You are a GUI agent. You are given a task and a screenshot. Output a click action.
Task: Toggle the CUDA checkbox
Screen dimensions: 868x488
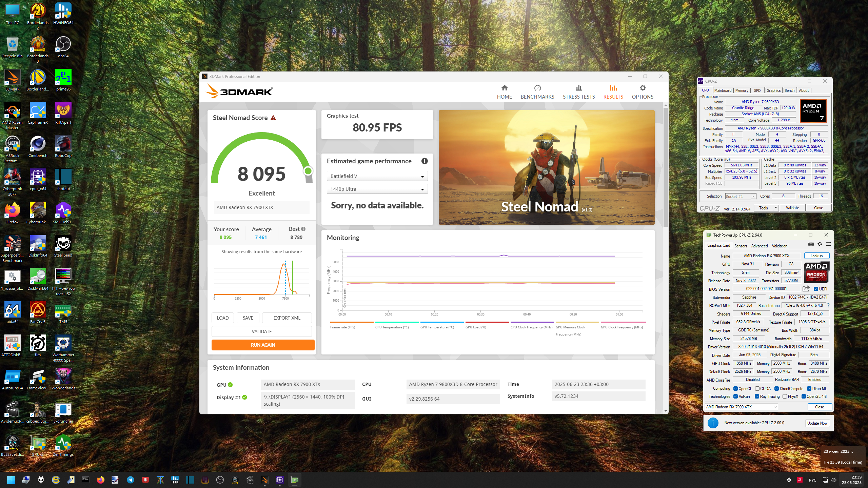coord(757,389)
